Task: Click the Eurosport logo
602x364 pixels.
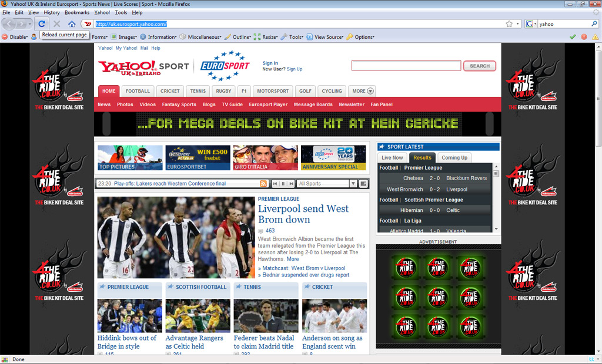Action: click(225, 66)
